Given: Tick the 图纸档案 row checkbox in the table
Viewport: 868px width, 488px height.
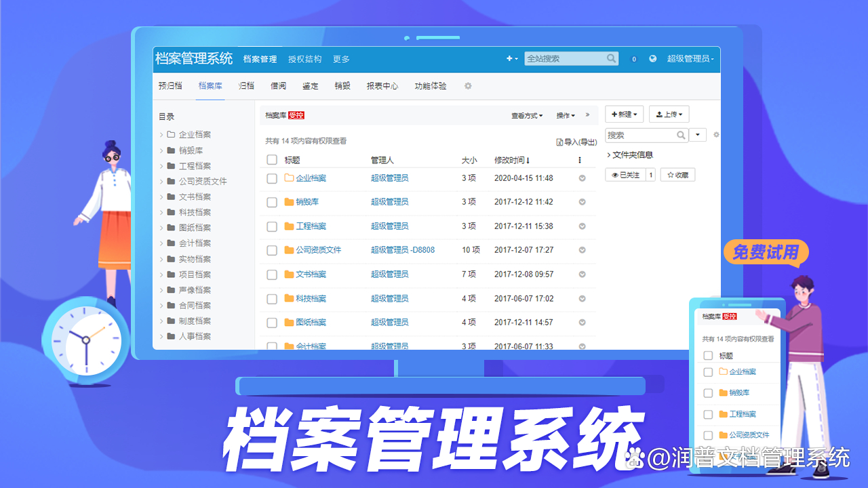Looking at the screenshot, I should click(x=272, y=323).
